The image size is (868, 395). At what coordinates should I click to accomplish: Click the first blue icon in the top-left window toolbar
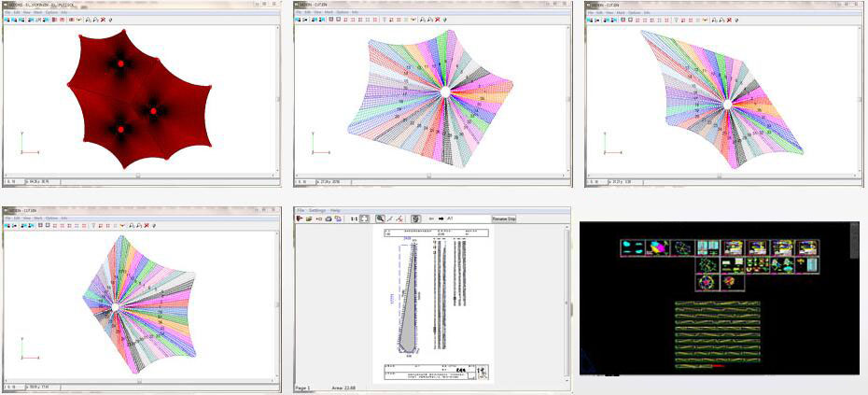point(7,18)
